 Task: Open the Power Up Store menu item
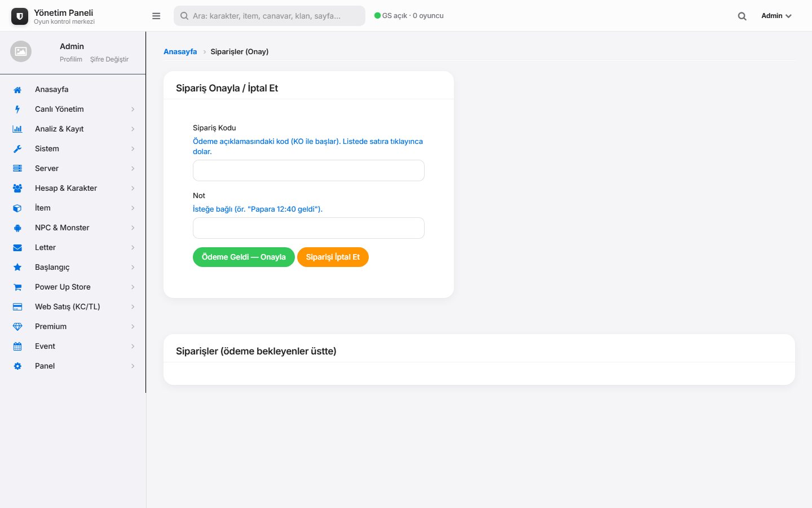click(73, 287)
